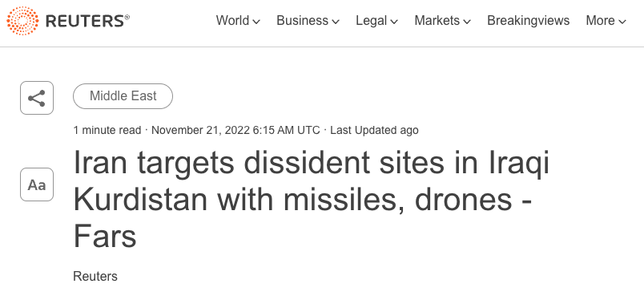The image size is (644, 304).
Task: Expand the chevron next to More
Action: (622, 22)
